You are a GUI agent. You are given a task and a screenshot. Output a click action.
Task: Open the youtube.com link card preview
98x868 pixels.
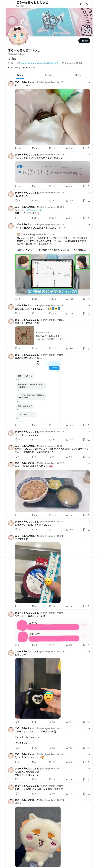click(52, 336)
